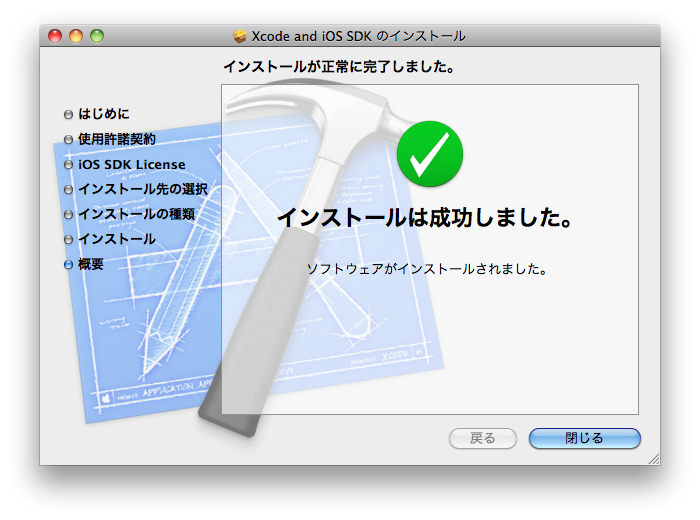Minimize the installer with the yellow button
This screenshot has width=700, height=520.
(x=76, y=36)
